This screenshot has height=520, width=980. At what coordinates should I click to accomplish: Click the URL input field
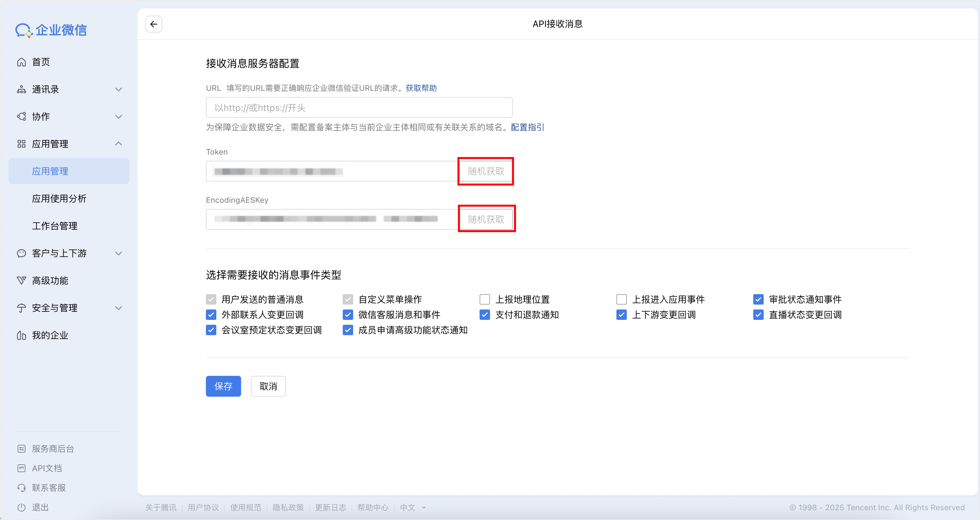tap(359, 108)
